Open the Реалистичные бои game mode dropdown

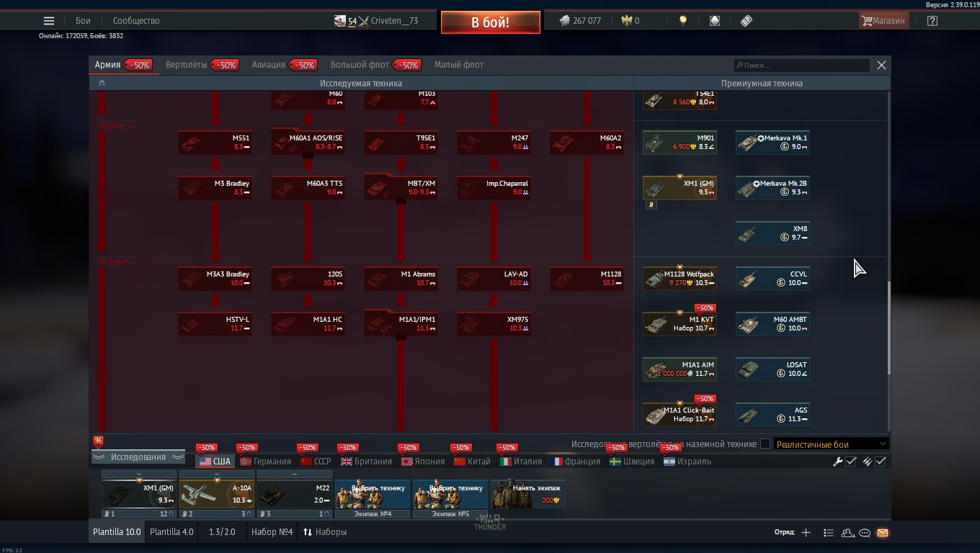(831, 444)
